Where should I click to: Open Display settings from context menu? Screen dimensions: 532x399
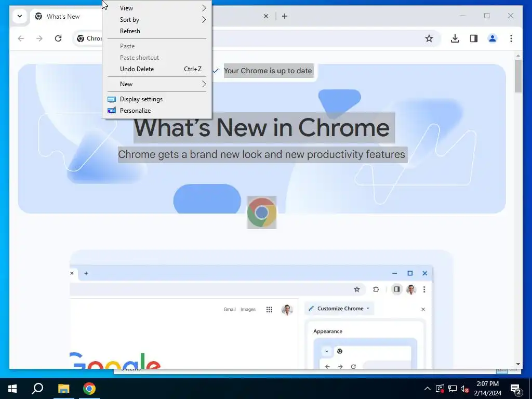tap(157, 99)
